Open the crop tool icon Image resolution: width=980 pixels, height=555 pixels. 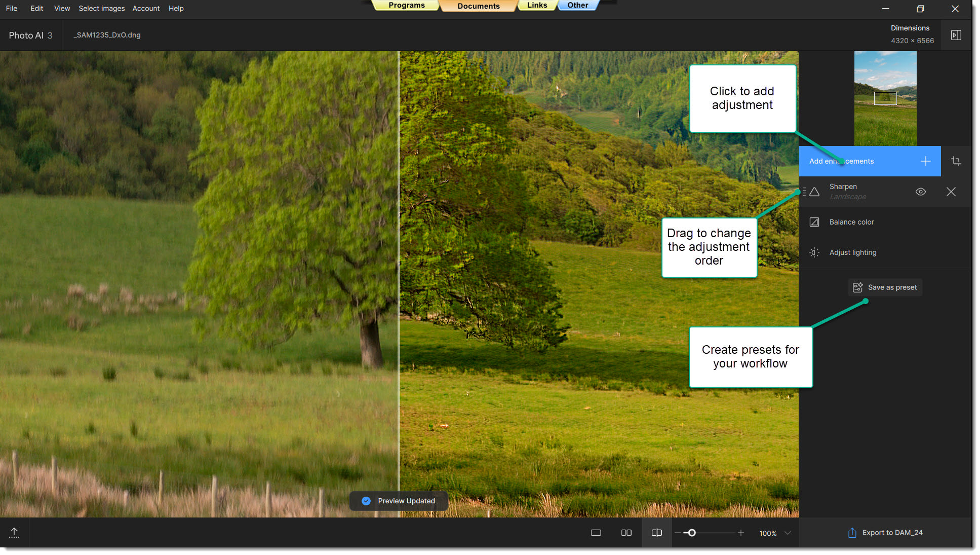(x=956, y=161)
